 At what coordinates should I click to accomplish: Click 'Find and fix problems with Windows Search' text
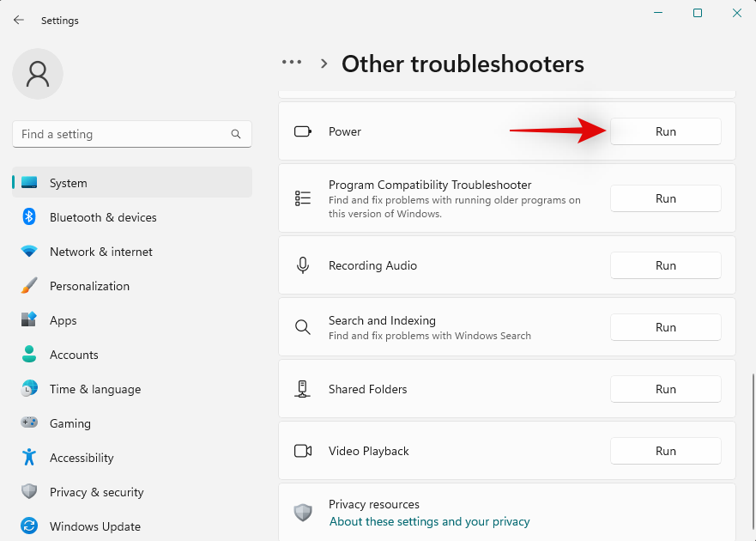click(x=430, y=336)
